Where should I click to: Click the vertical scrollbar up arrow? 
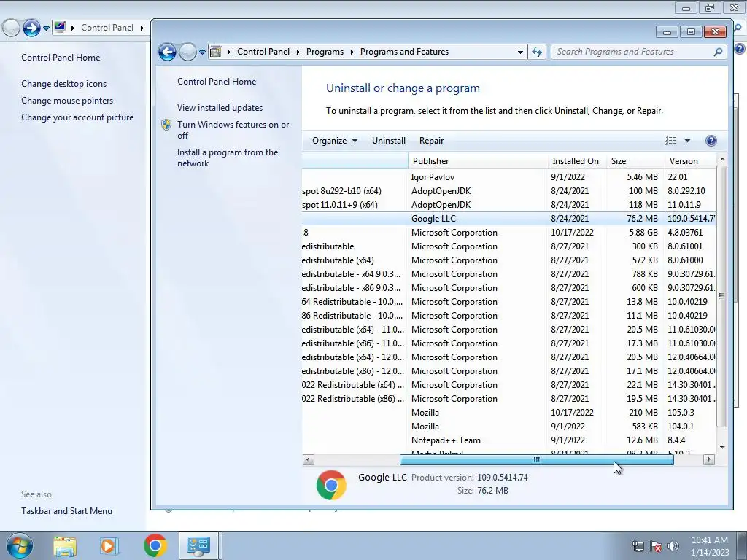721,159
